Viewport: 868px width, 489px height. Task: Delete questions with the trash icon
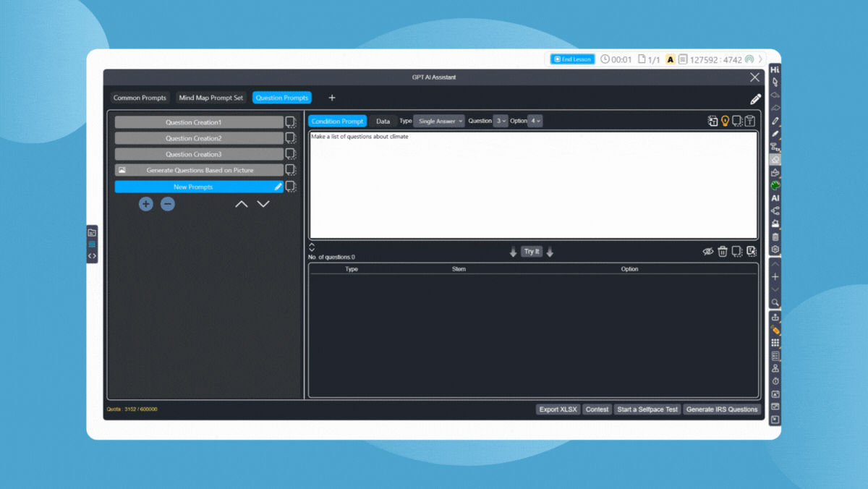[x=723, y=252]
